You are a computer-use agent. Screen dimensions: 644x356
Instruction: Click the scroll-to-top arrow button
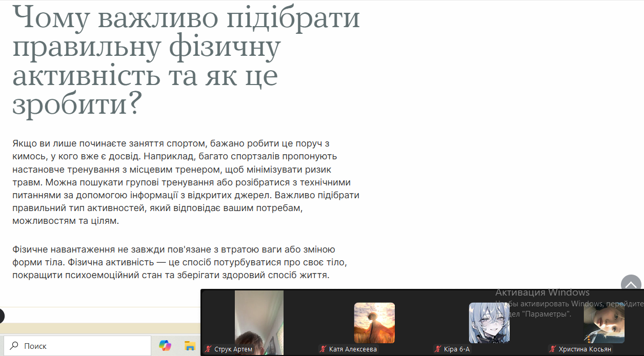pyautogui.click(x=631, y=285)
